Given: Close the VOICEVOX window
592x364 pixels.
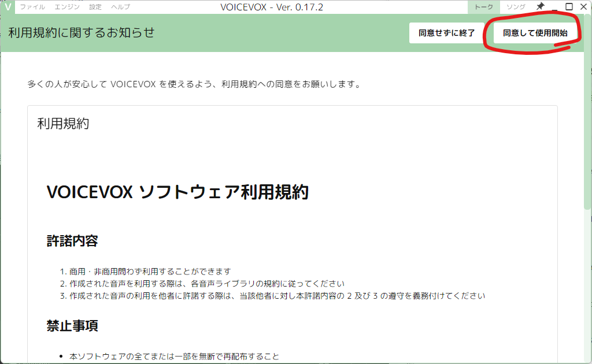Looking at the screenshot, I should pyautogui.click(x=583, y=7).
